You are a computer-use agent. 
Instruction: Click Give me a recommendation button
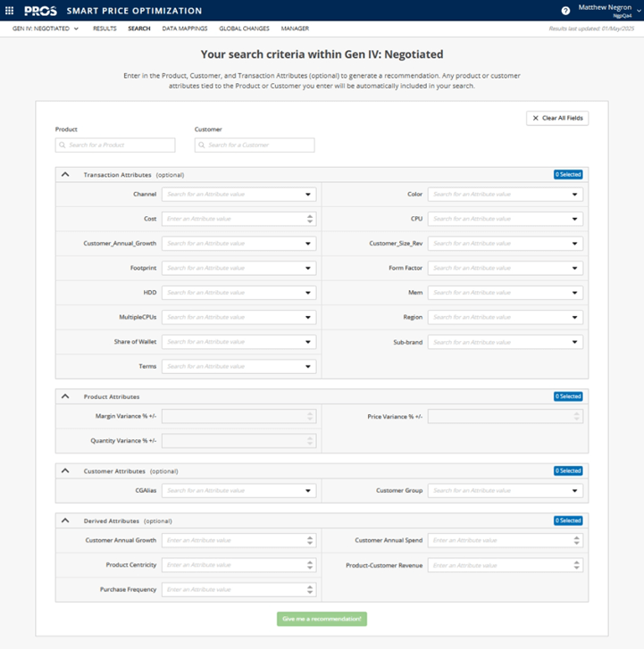click(x=322, y=619)
